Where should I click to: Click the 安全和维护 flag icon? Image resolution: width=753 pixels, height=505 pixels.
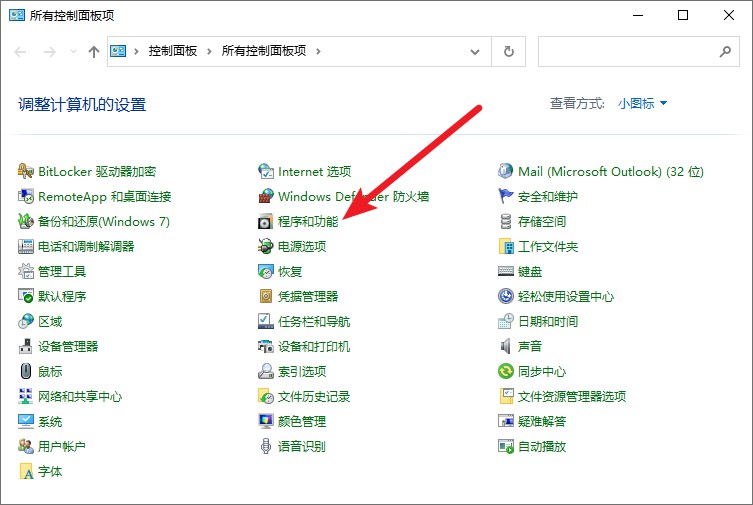tap(506, 196)
